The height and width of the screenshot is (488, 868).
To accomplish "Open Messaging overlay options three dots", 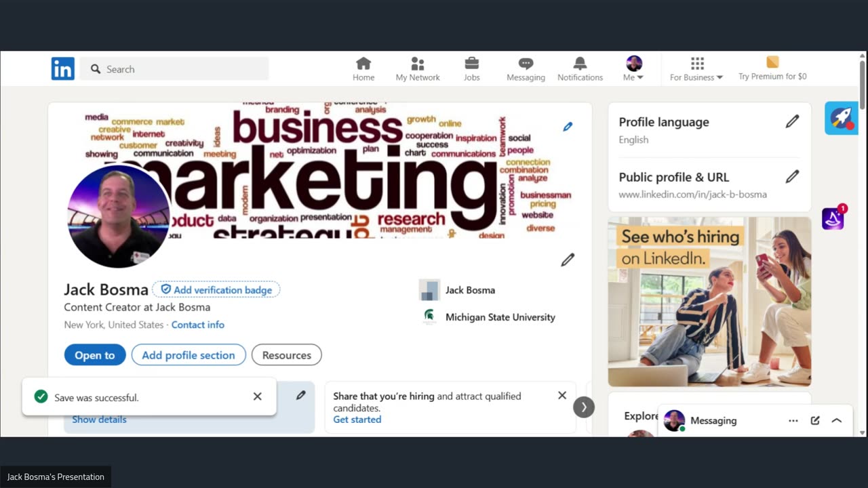I will pyautogui.click(x=793, y=421).
